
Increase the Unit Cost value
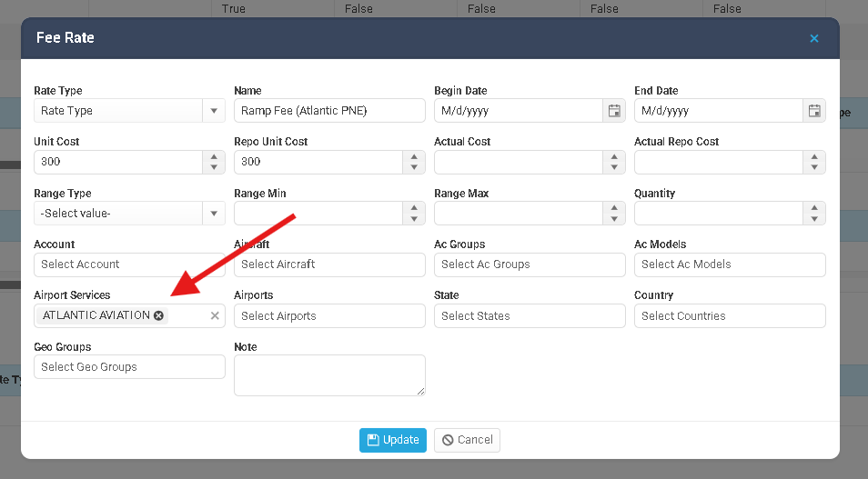(x=214, y=156)
